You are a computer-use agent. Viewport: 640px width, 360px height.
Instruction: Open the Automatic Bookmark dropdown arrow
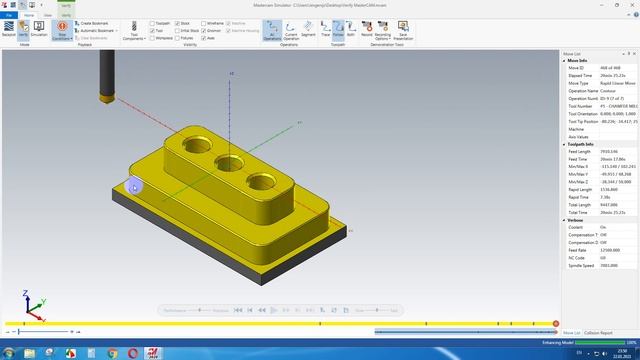point(116,31)
